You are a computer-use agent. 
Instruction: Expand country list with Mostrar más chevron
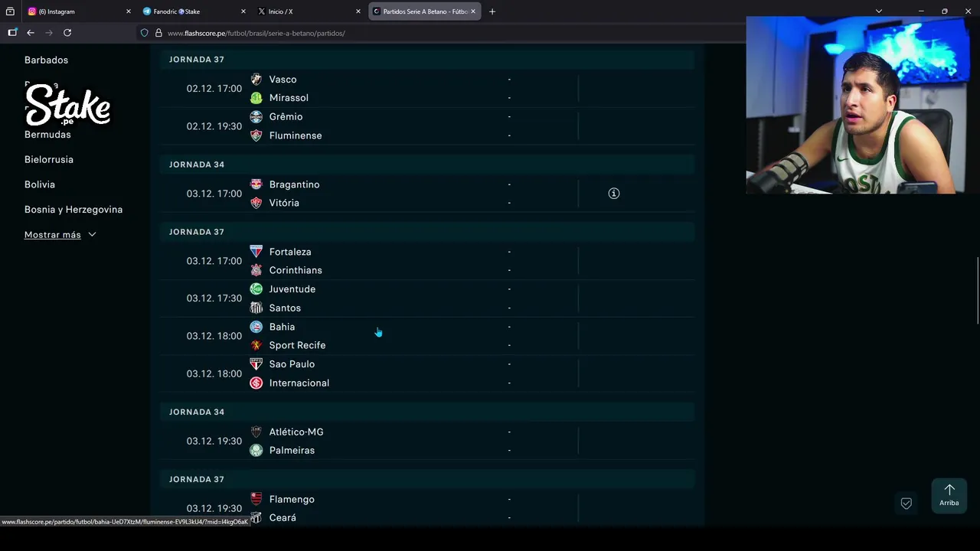click(92, 235)
